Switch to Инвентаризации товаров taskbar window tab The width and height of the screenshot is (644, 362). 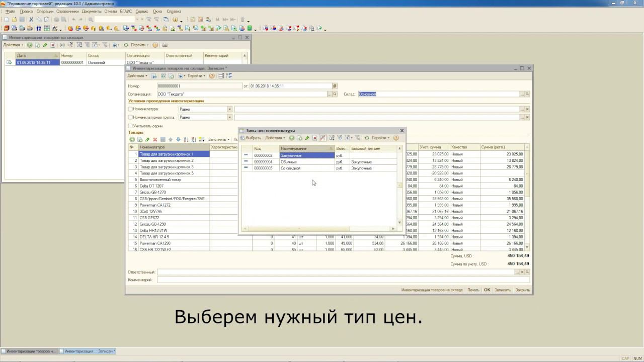[x=29, y=351]
